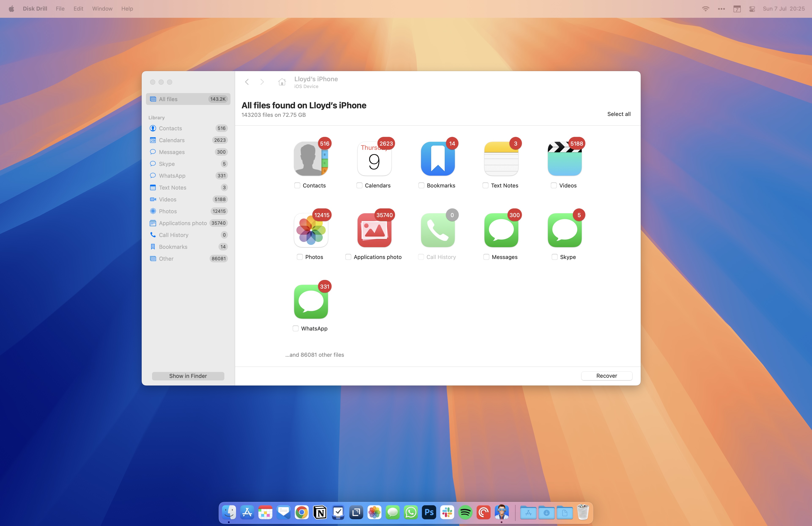The width and height of the screenshot is (812, 526).
Task: Launch Google Chrome from the Dock
Action: 302,512
